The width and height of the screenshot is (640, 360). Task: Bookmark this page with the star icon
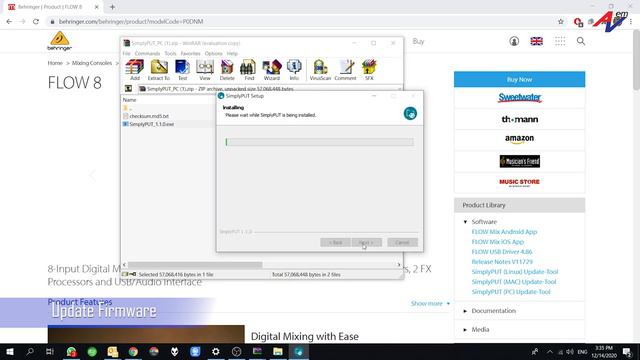coord(561,22)
